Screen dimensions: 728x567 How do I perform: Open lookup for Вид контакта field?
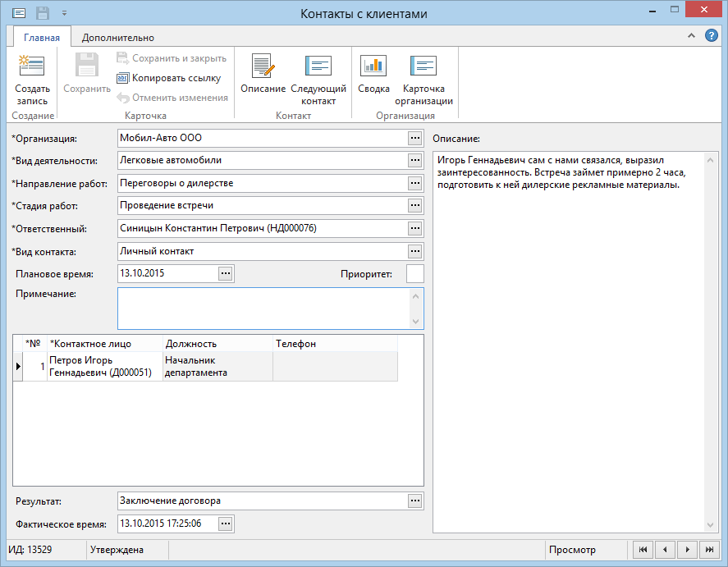[x=415, y=251]
